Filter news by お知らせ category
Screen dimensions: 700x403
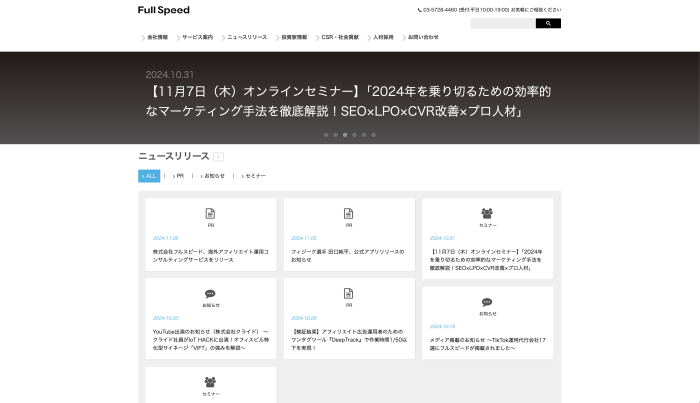point(212,176)
